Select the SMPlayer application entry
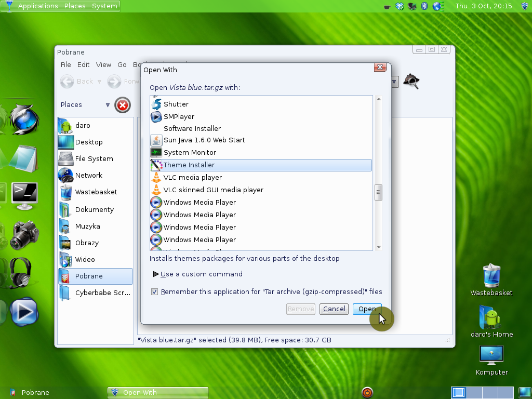The height and width of the screenshot is (399, 532). [179, 117]
